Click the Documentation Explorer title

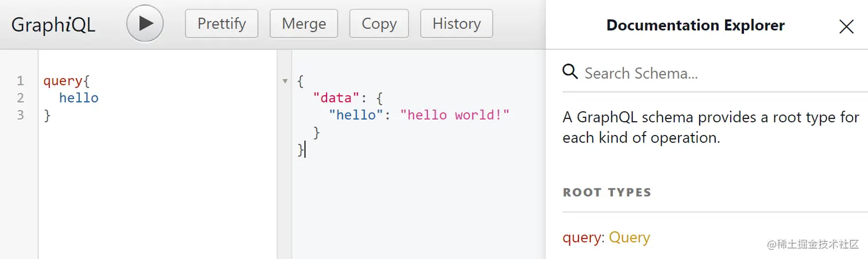[x=695, y=25]
